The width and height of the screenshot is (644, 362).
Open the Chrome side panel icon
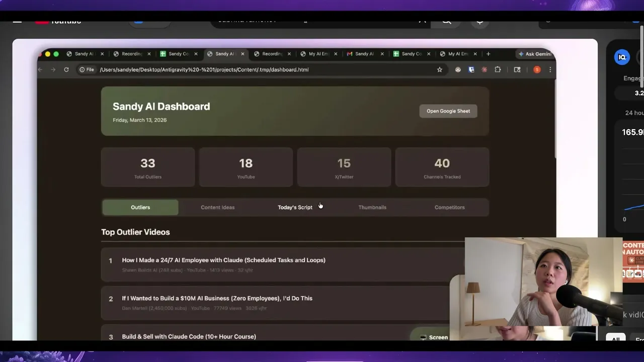click(x=517, y=69)
